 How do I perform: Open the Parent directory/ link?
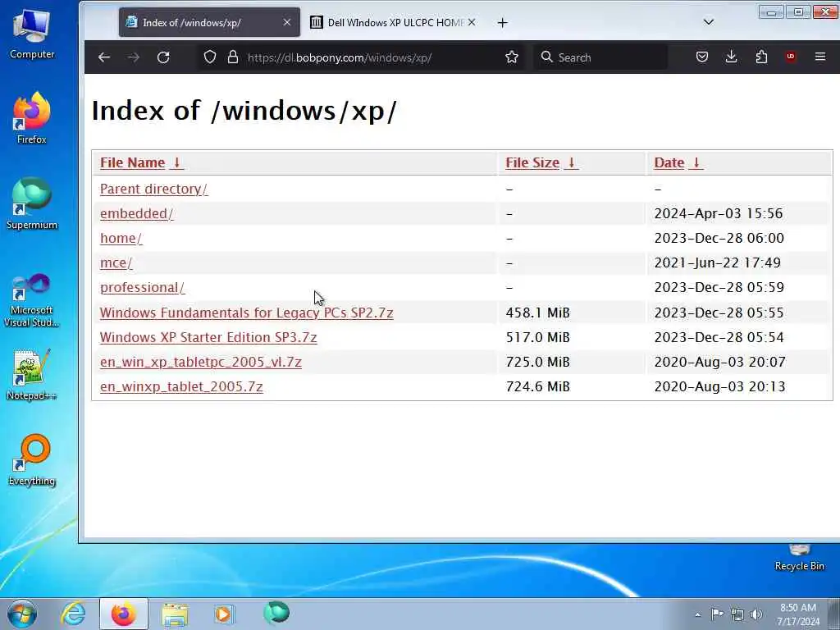153,189
